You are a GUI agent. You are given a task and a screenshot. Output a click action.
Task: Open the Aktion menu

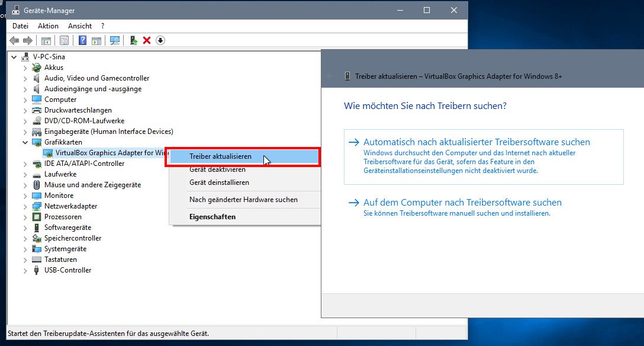48,25
